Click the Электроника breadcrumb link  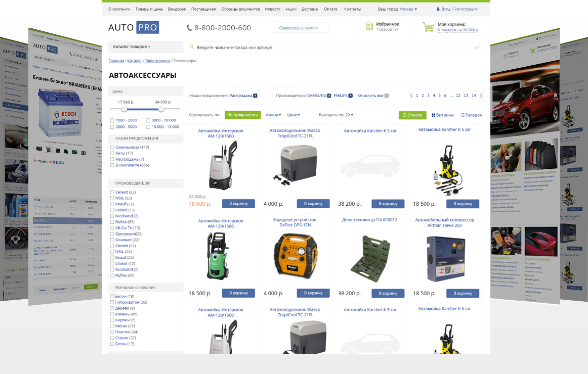point(157,61)
